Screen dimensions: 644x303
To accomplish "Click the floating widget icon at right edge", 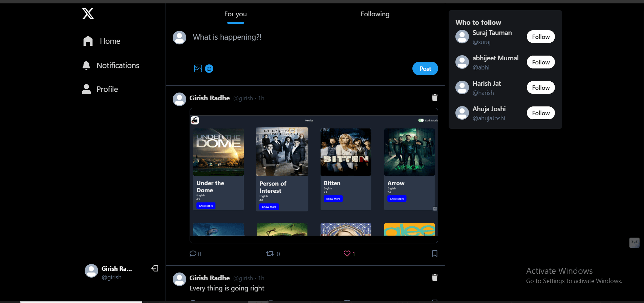I will (634, 242).
